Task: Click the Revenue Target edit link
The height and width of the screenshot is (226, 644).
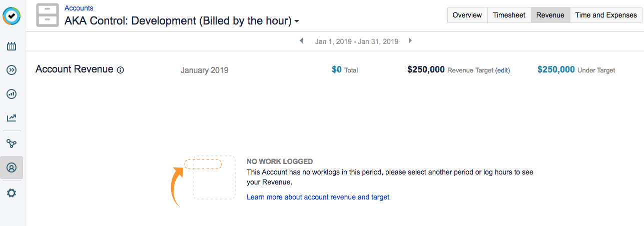Action: [502, 70]
